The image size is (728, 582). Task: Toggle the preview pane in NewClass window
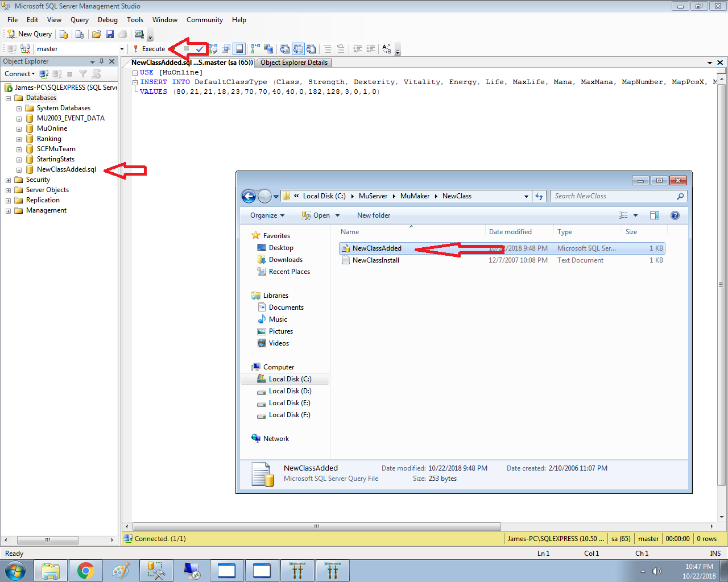tap(655, 215)
